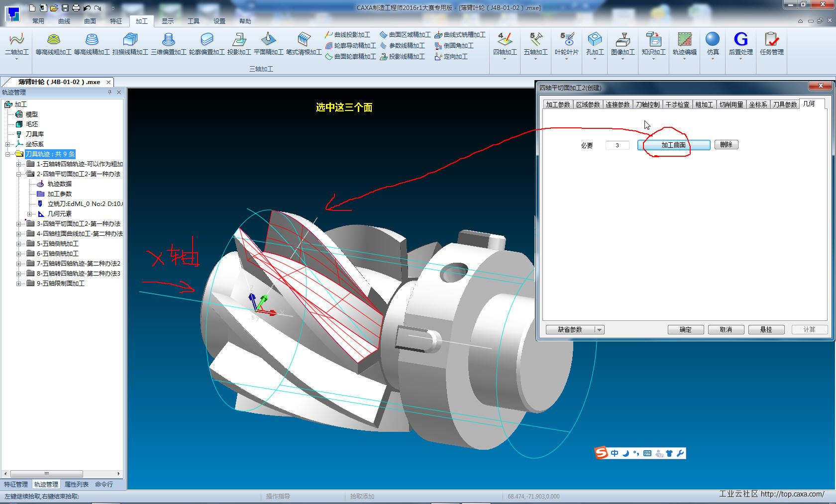Click the 笔式清根加工 icon
This screenshot has height=504, width=836.
pyautogui.click(x=304, y=40)
